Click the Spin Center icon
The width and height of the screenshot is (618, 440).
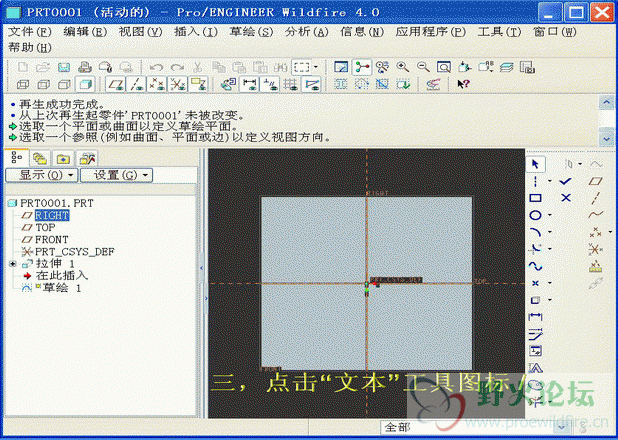click(x=362, y=67)
